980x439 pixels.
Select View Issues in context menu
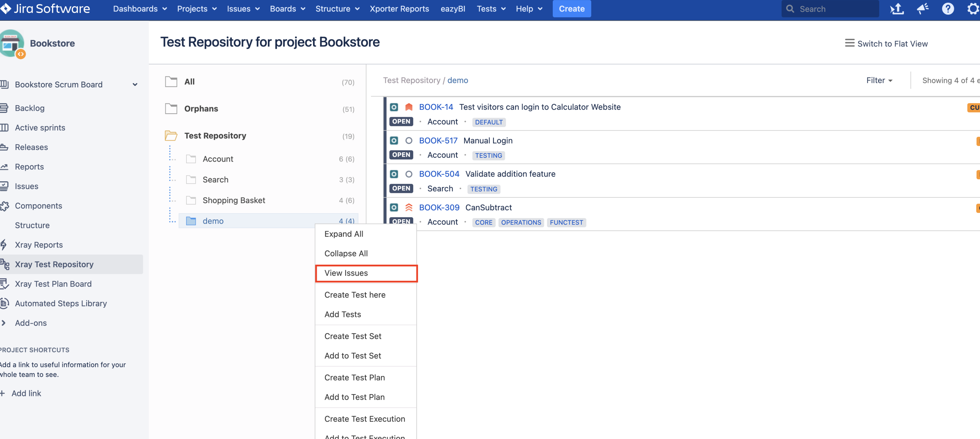click(x=366, y=273)
